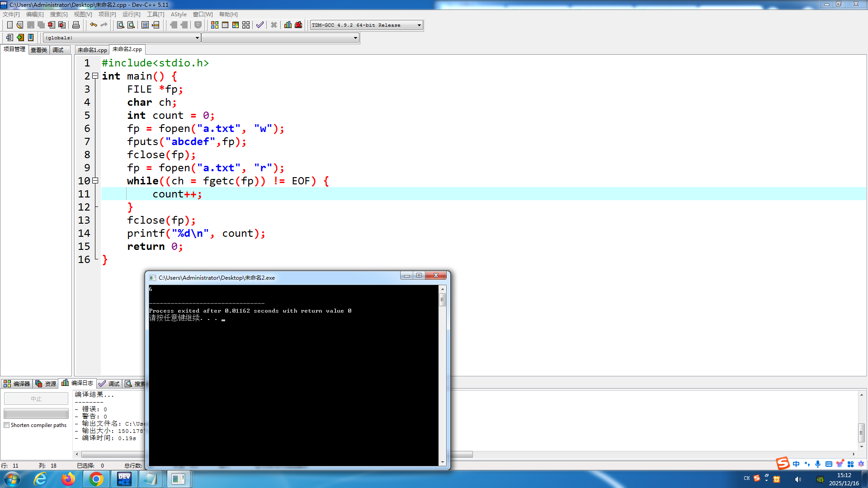The height and width of the screenshot is (488, 868).
Task: Click the Undo arrow icon
Action: click(x=93, y=25)
